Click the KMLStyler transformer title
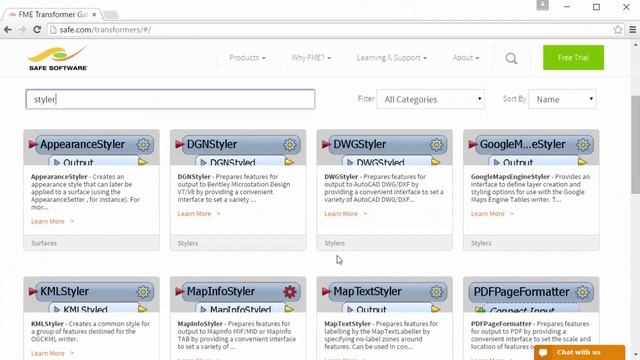640x360 pixels. pyautogui.click(x=64, y=291)
